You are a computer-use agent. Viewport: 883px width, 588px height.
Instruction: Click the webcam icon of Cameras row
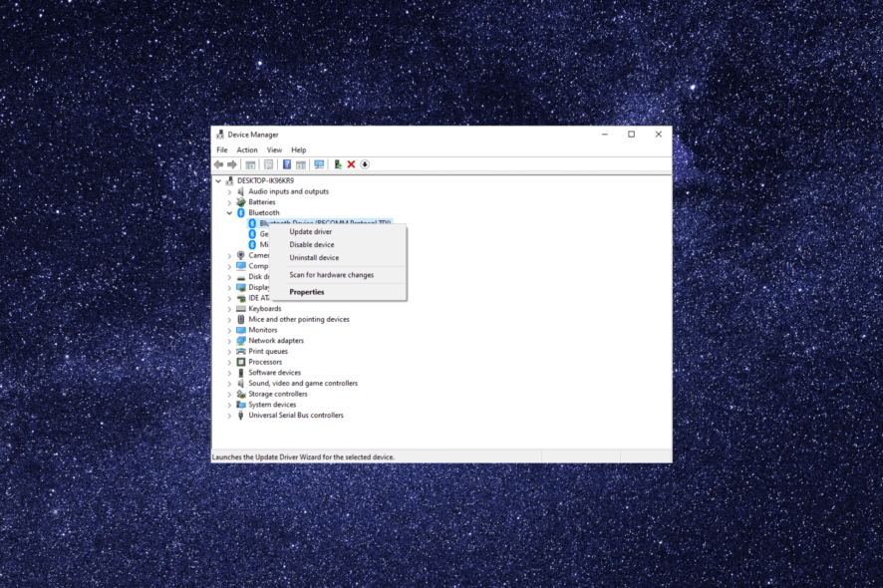tap(241, 255)
